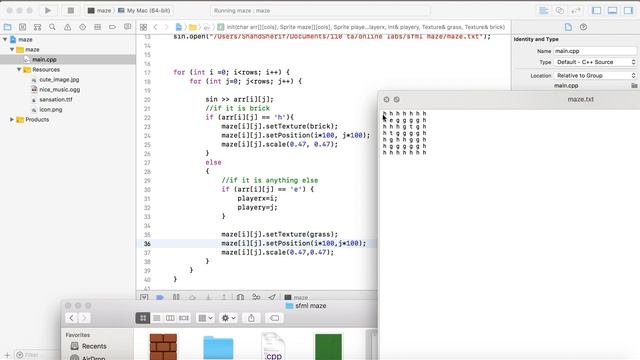640x360 pixels.
Task: Click line 36 in the gutter
Action: coord(147,244)
